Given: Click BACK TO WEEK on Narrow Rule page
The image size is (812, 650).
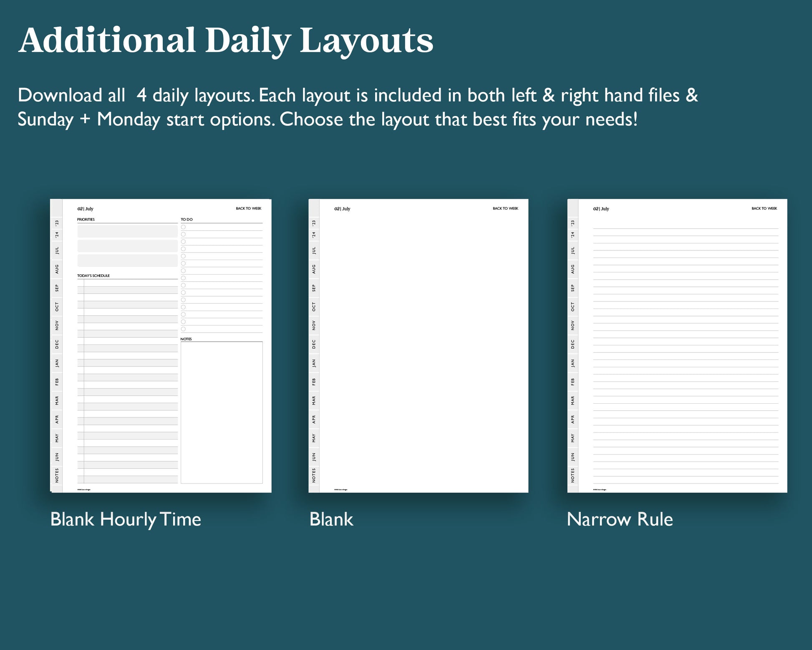Looking at the screenshot, I should (764, 208).
